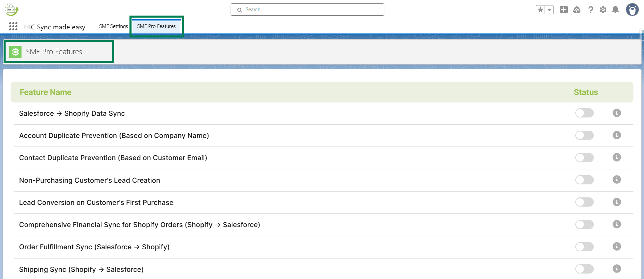Open the user profile avatar
644x279 pixels.
point(632,10)
